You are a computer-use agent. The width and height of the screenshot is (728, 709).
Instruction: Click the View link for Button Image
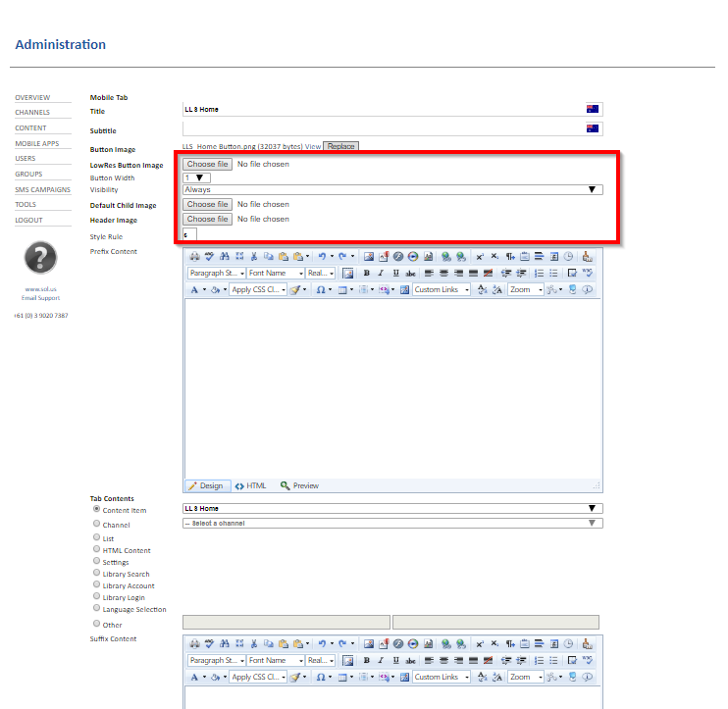[313, 146]
